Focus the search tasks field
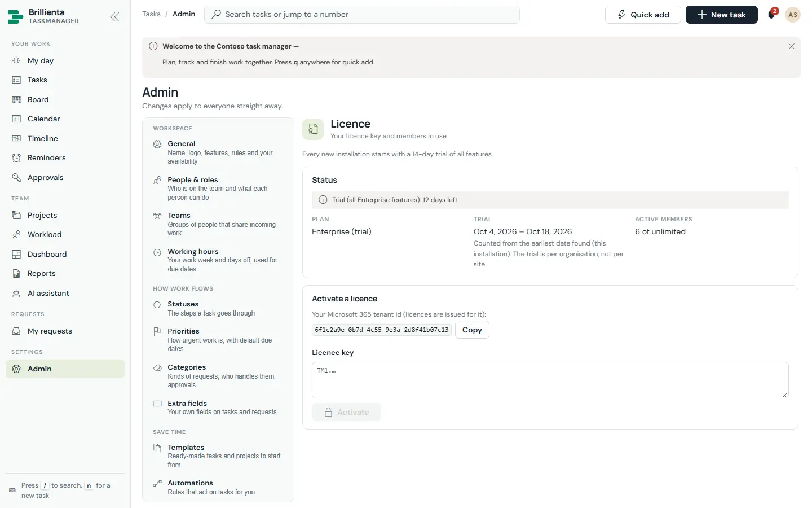Image resolution: width=812 pixels, height=508 pixels. 362,15
